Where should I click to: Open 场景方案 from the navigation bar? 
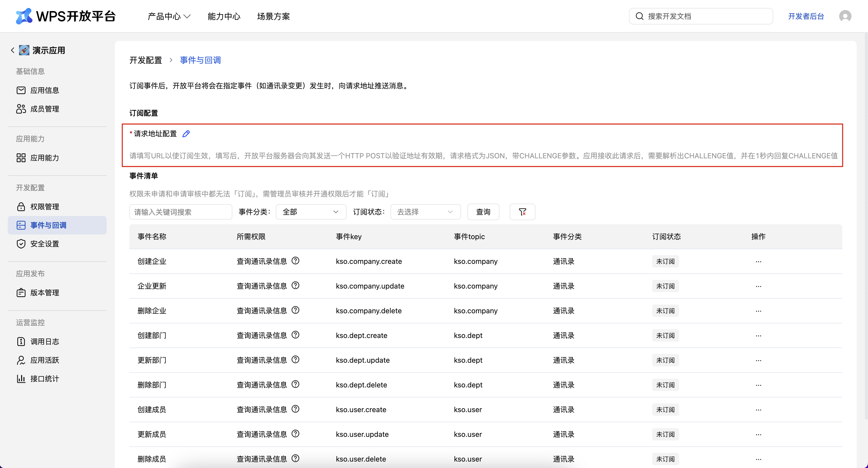click(x=273, y=16)
